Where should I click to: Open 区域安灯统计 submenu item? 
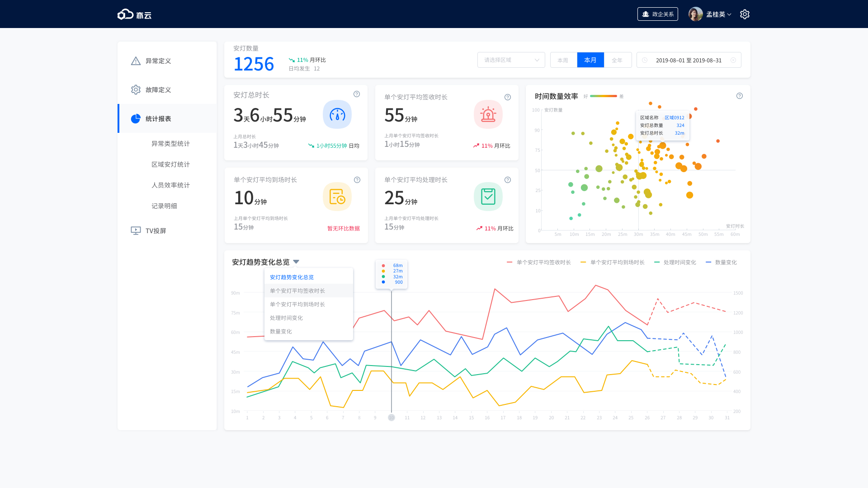coord(170,164)
